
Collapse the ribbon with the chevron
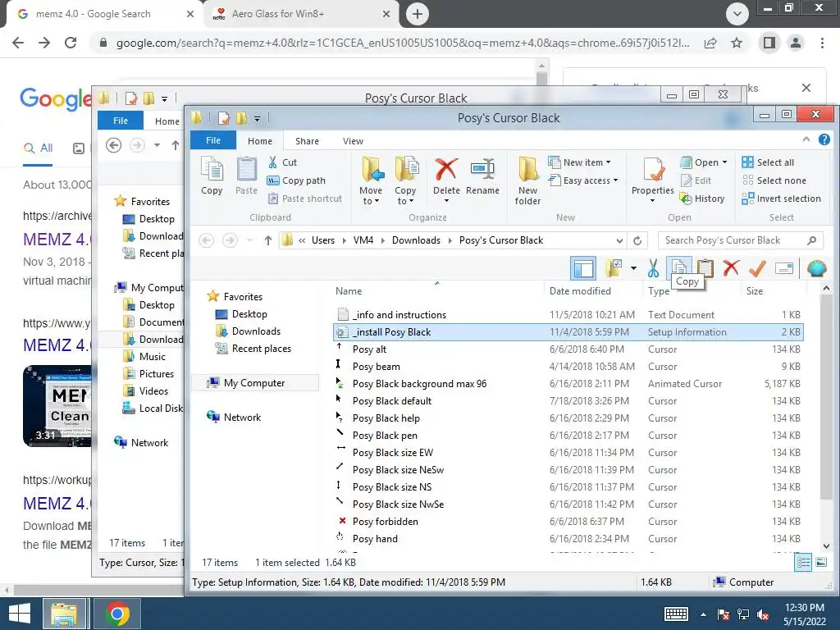point(806,139)
